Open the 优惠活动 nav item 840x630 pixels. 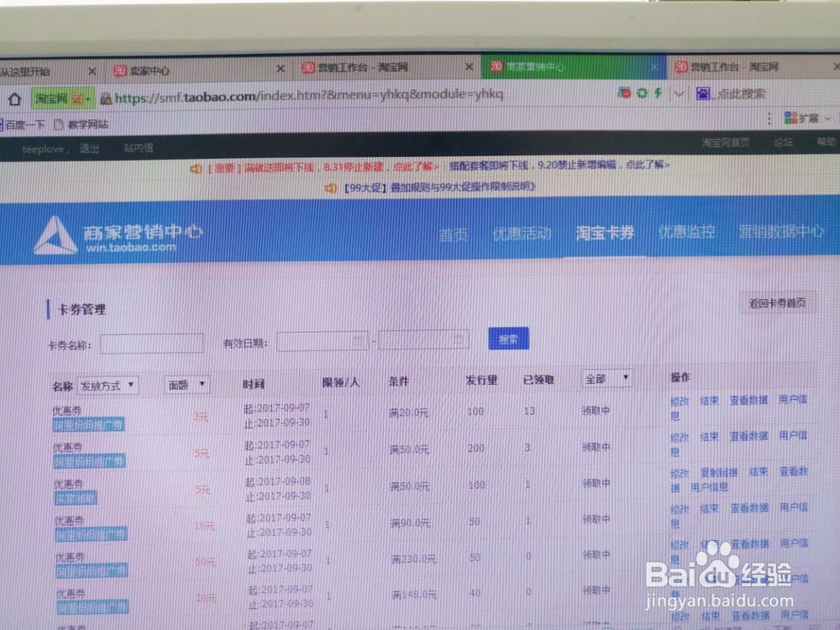click(522, 234)
